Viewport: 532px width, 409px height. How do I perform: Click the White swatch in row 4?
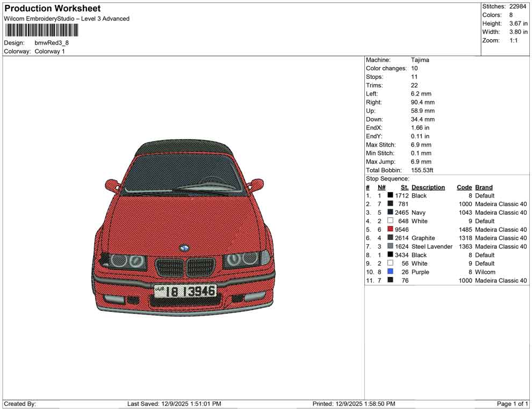coord(390,221)
